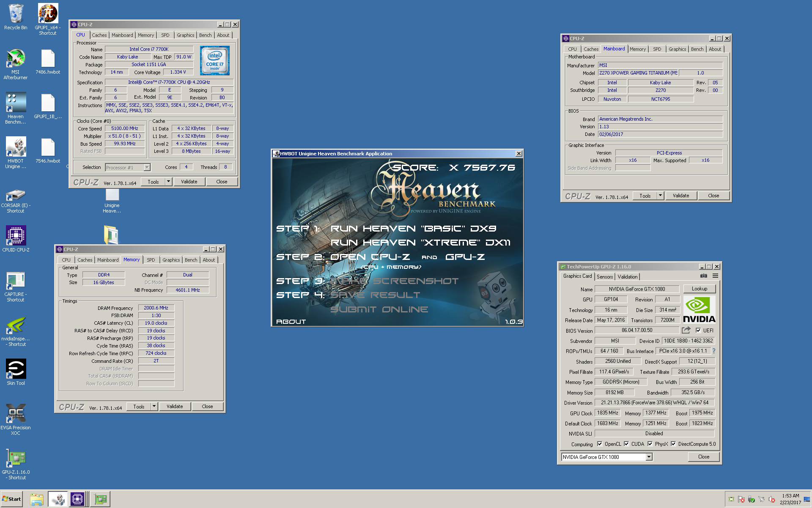Toggle the DirectCompute 5.0 checkbox

pos(673,444)
